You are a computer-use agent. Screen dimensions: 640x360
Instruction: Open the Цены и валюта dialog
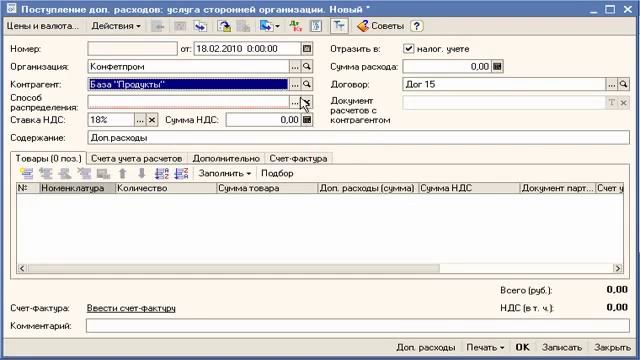tap(42, 26)
